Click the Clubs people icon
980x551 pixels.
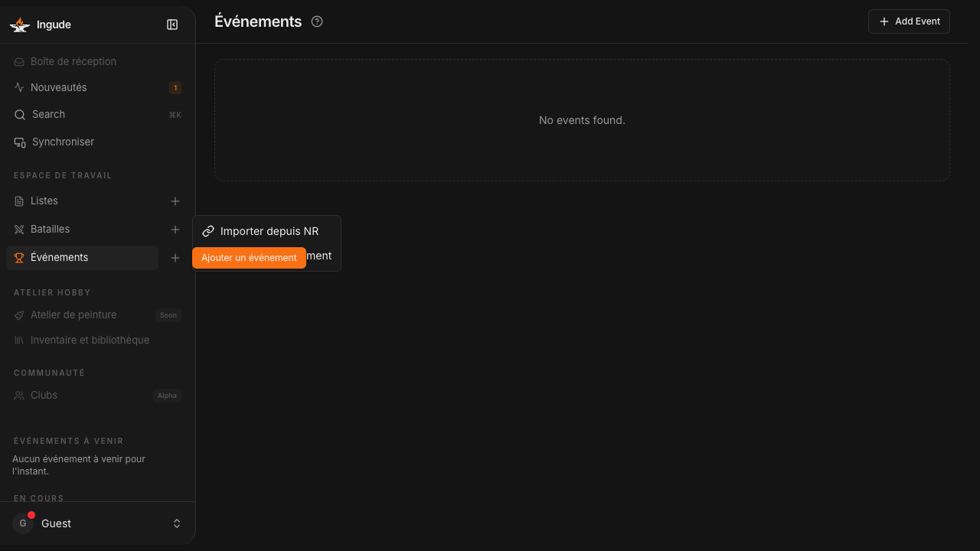[x=19, y=396]
